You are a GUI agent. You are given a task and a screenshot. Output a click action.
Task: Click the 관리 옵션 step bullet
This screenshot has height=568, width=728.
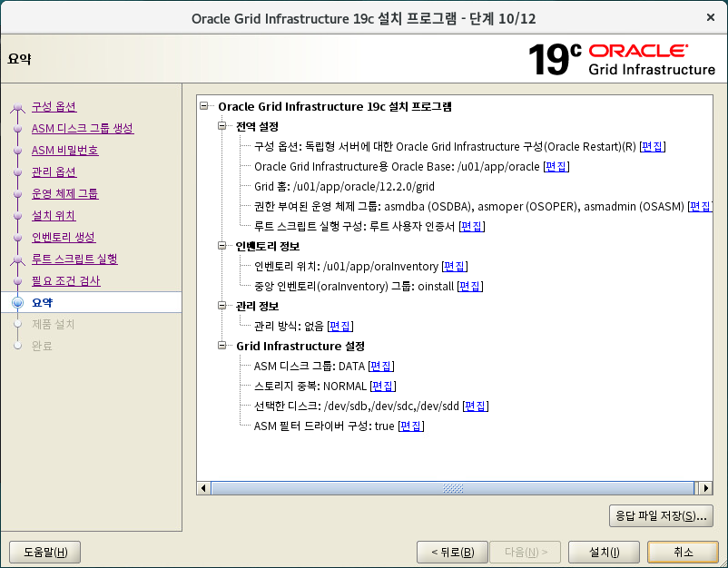(x=17, y=172)
